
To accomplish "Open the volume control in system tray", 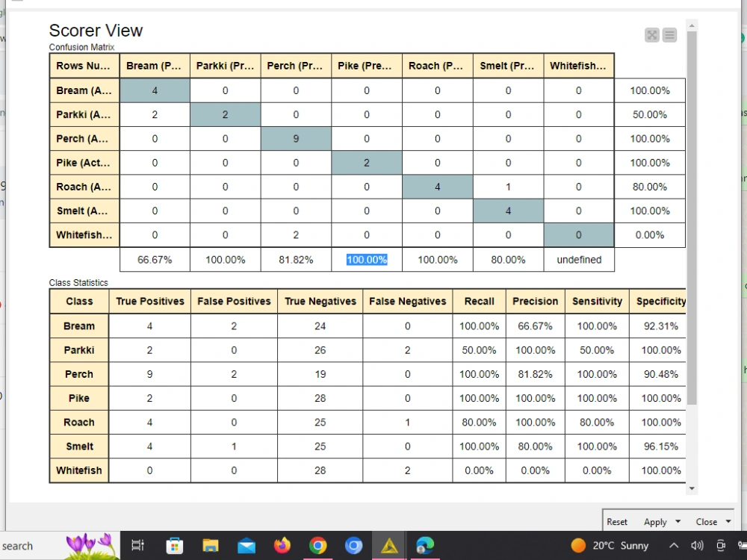I will point(697,546).
